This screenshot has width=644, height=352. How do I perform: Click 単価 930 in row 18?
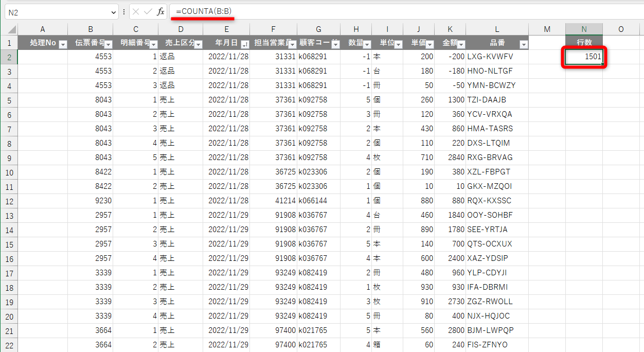point(419,287)
